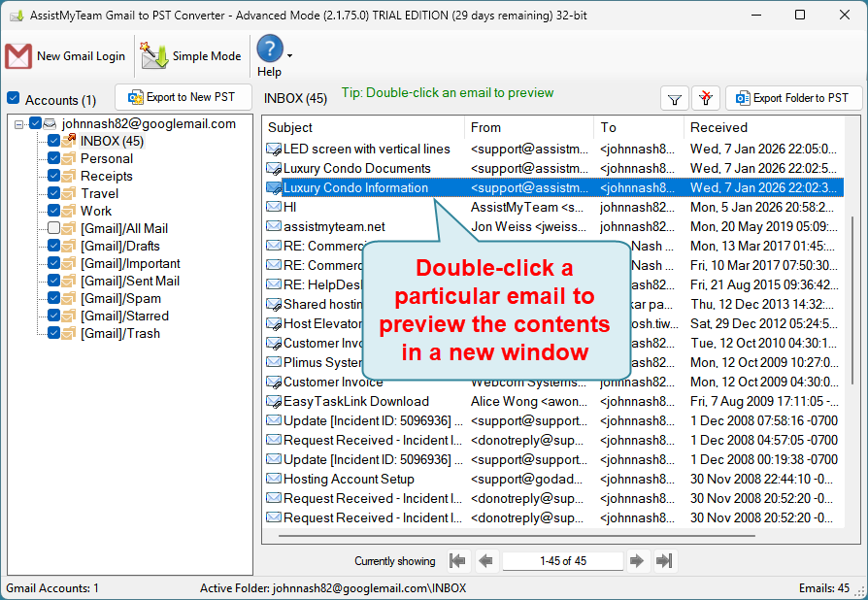Uncheck the [Gmail]/Sent Mail checkbox
Screen dimensions: 868x600
point(53,282)
